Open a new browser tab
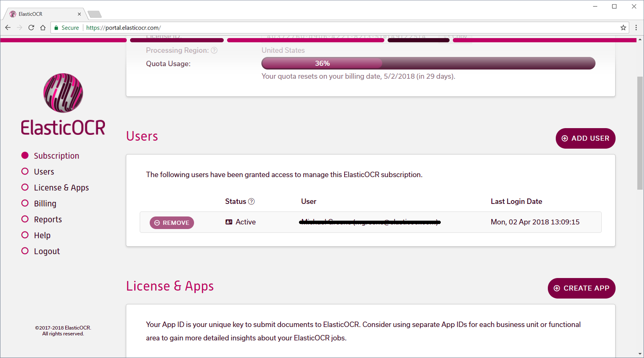 pos(95,15)
